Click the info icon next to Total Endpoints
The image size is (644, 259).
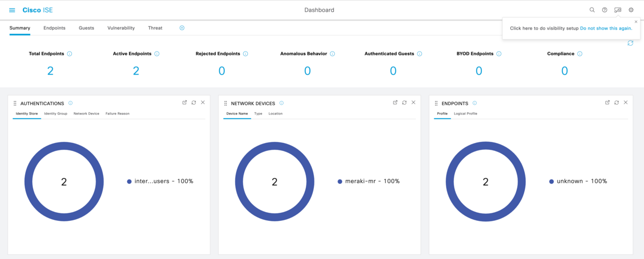(70, 54)
